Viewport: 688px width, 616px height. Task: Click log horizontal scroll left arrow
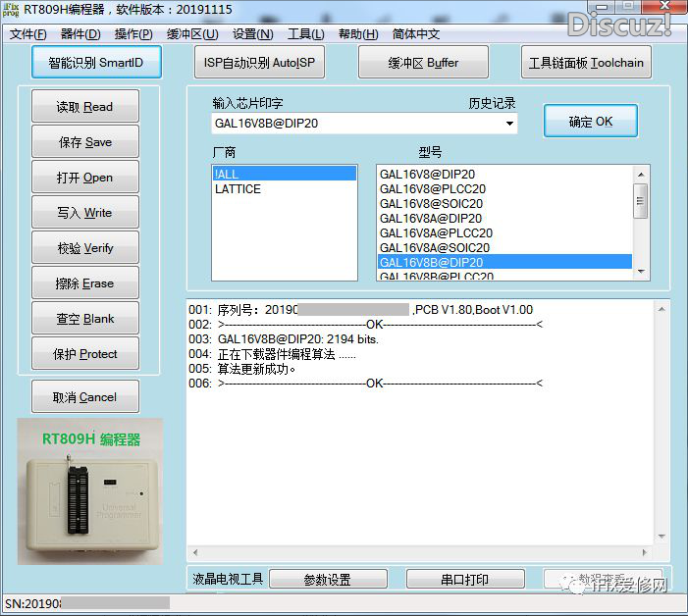tap(195, 552)
